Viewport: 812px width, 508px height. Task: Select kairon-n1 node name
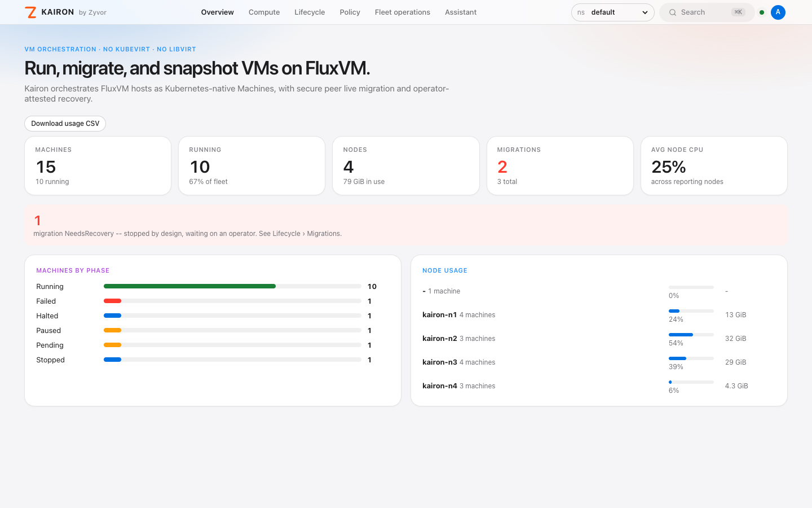click(x=439, y=315)
